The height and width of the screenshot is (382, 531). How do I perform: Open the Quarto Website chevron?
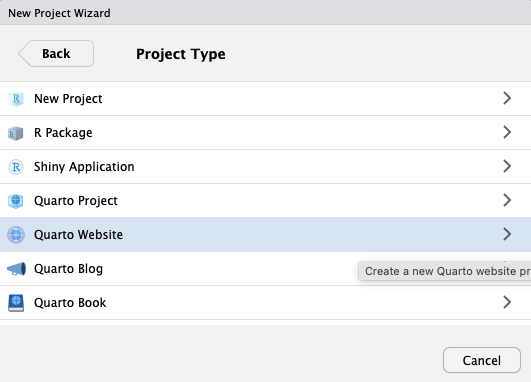pos(507,234)
